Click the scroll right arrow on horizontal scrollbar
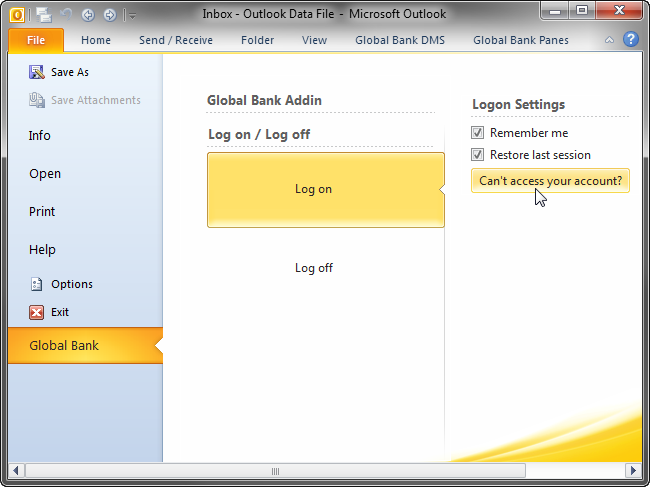The image size is (650, 487). click(x=633, y=471)
